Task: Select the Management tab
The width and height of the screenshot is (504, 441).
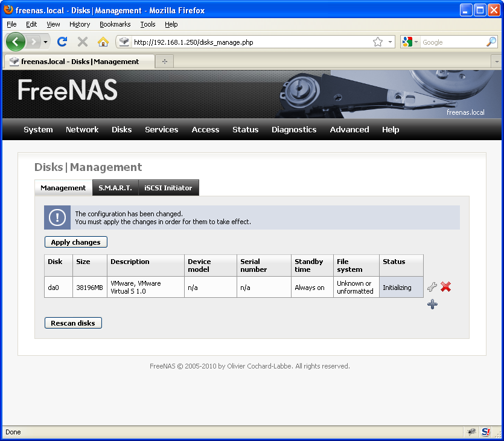Action: (63, 187)
